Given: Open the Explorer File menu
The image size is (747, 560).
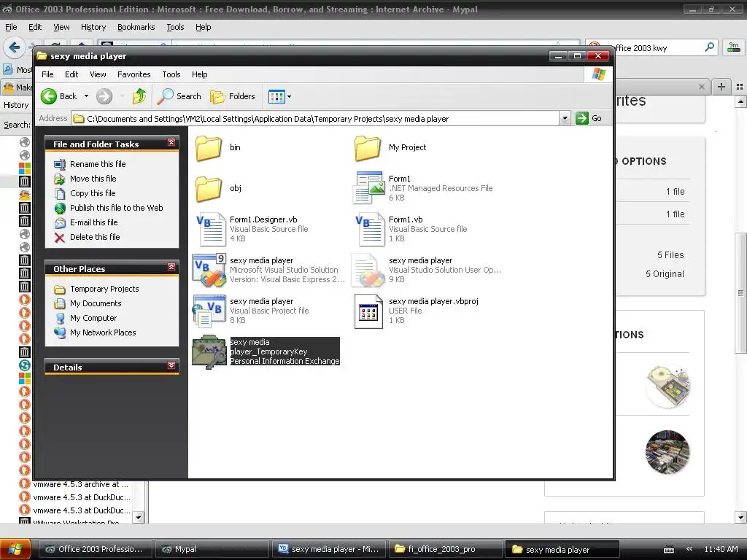Looking at the screenshot, I should (47, 74).
